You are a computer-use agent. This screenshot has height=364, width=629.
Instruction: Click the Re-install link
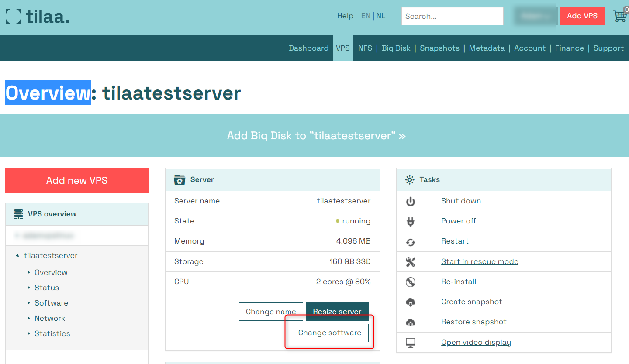[459, 282]
